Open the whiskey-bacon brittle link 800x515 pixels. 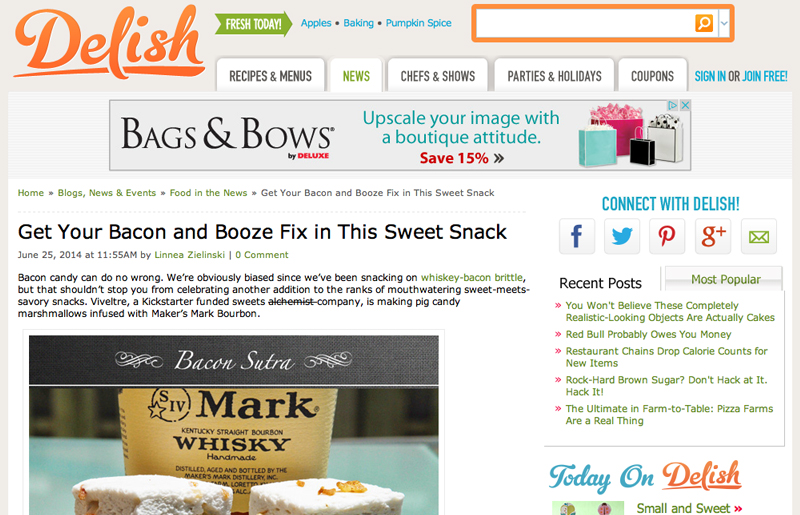(x=471, y=277)
